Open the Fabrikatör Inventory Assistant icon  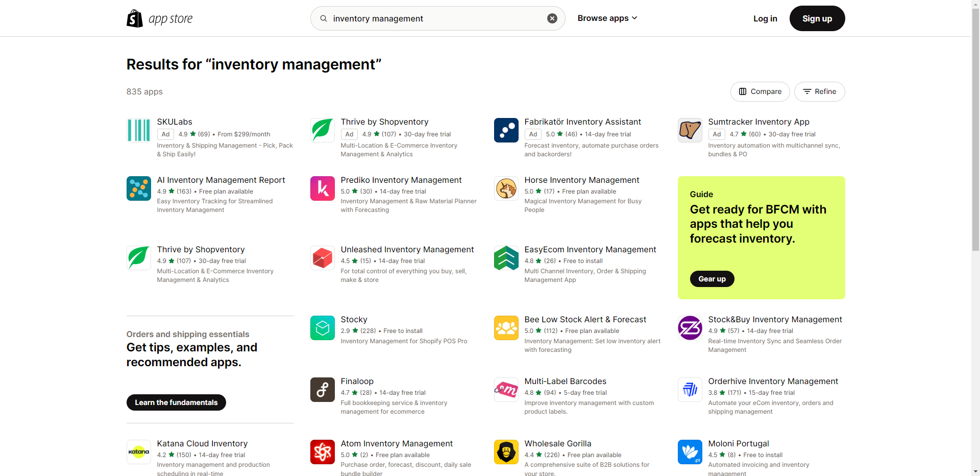point(506,130)
